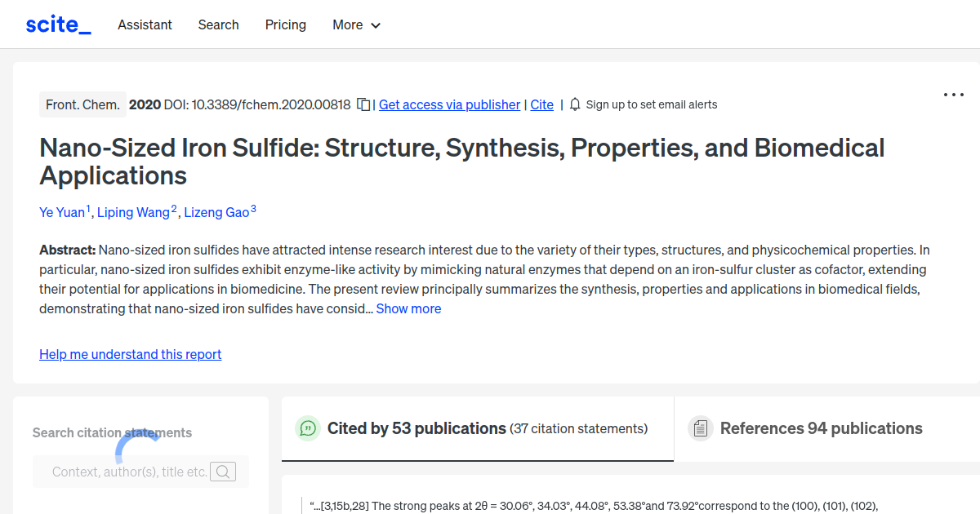Click the citation statements search field

point(131,472)
